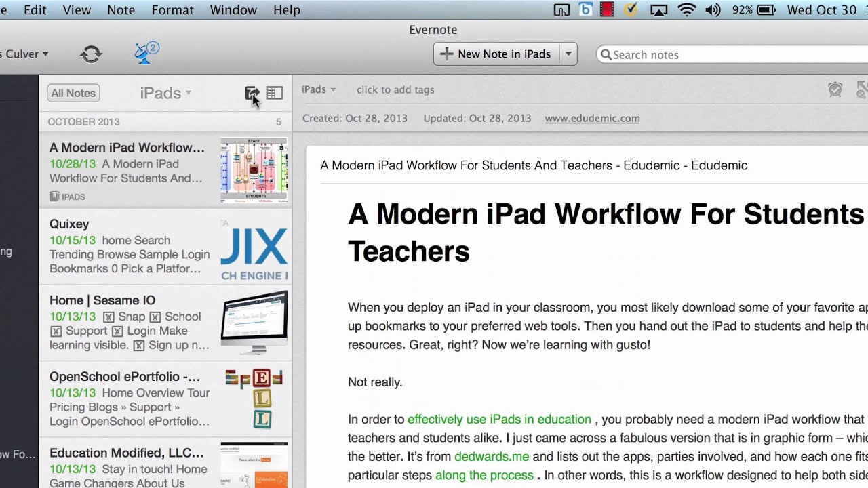This screenshot has width=868, height=488.
Task: Follow the 'effectively use iPads in education' link
Action: point(499,420)
